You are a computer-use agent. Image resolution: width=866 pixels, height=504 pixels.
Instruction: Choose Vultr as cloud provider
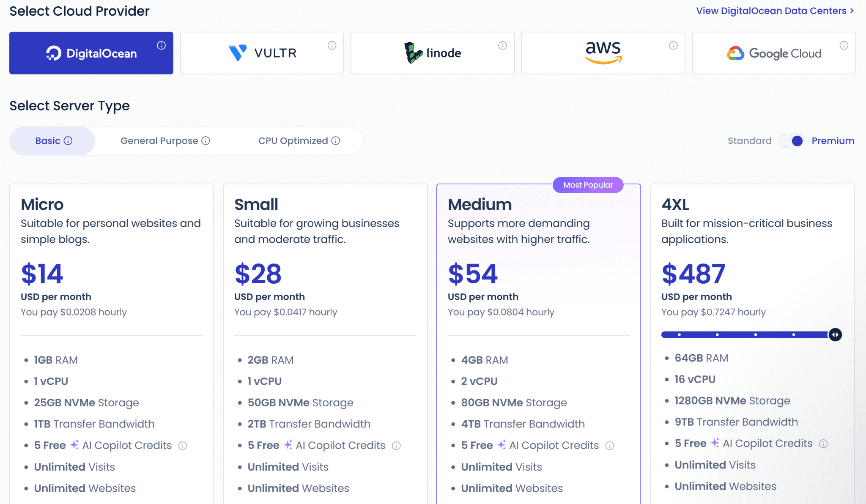tap(262, 53)
